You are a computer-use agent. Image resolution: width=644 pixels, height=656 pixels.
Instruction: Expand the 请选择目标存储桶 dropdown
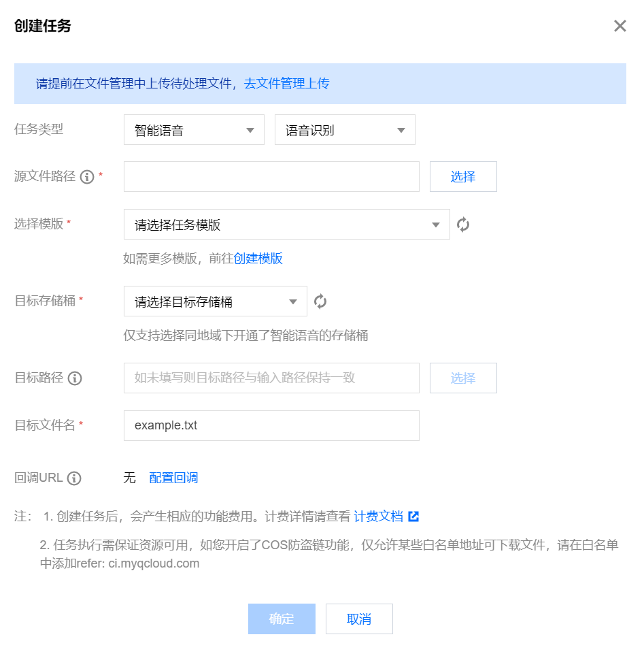tap(215, 301)
